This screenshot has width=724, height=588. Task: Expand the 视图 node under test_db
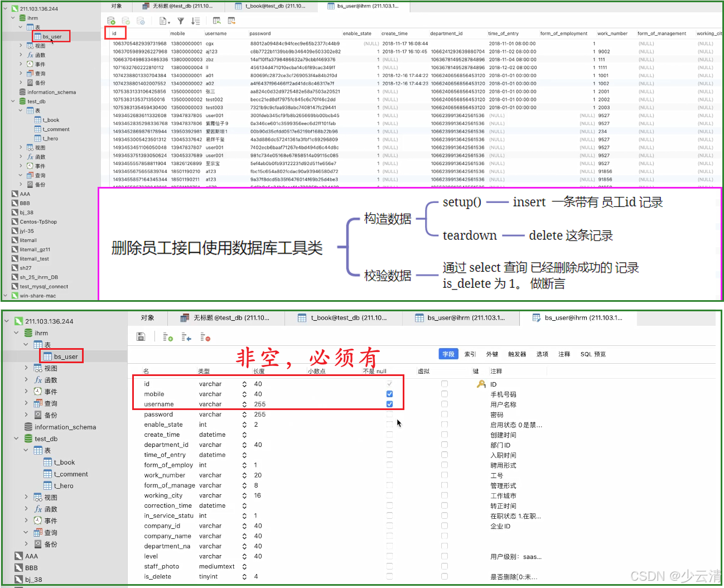(x=25, y=497)
